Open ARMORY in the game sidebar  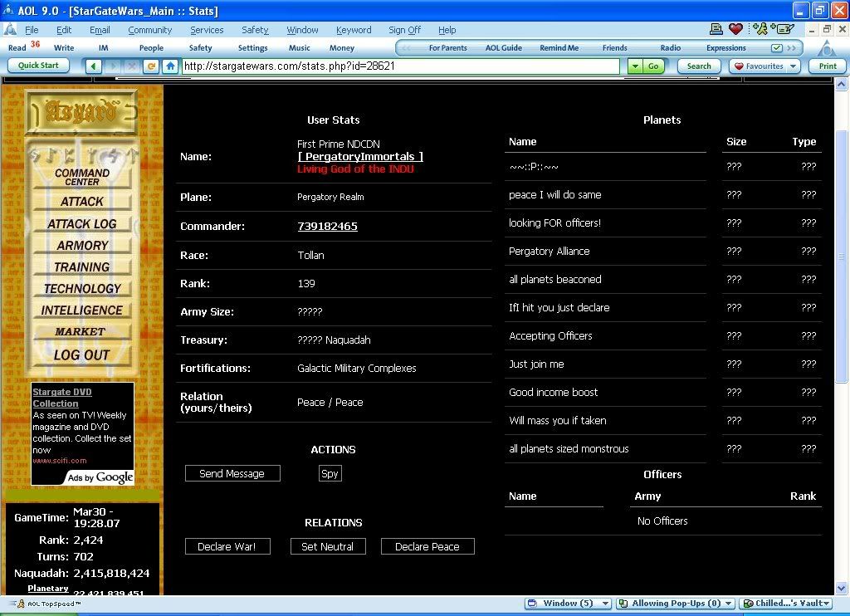[82, 246]
